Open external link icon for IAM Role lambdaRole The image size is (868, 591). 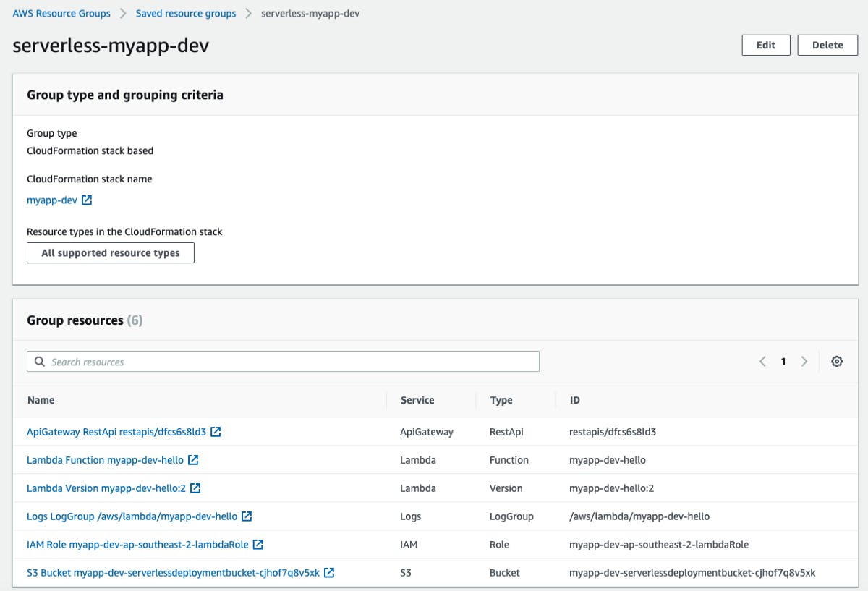click(x=259, y=544)
